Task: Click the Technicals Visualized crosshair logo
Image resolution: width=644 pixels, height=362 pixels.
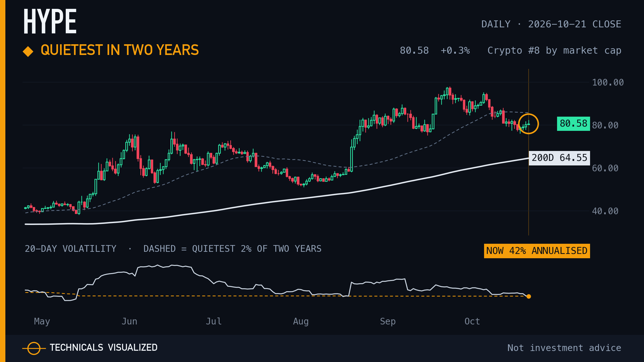Action: [34, 348]
